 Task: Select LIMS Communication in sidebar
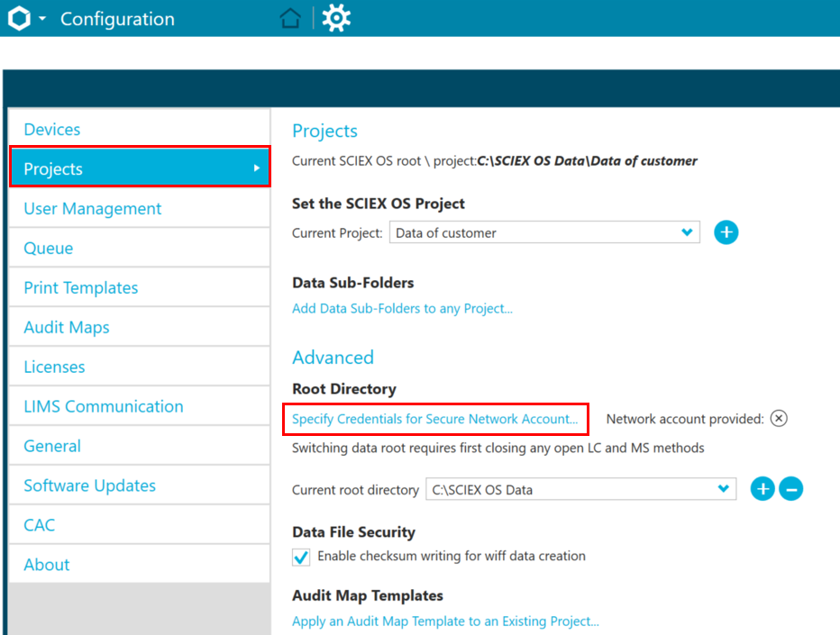[104, 406]
